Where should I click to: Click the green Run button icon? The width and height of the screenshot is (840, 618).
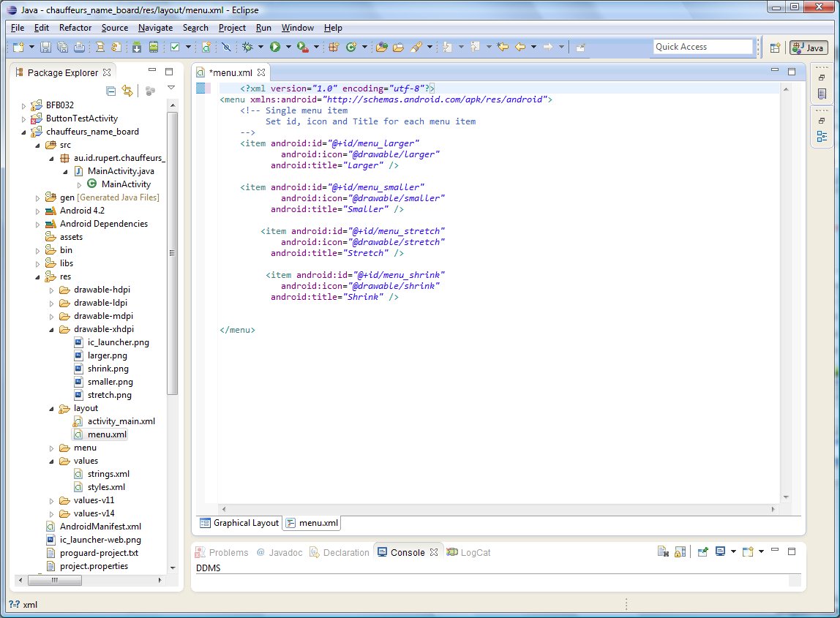pos(275,47)
